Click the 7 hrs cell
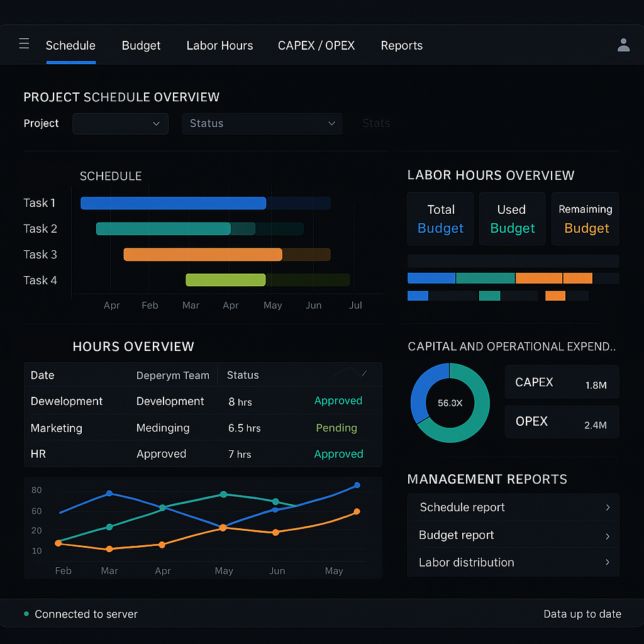The image size is (644, 644). 240,454
